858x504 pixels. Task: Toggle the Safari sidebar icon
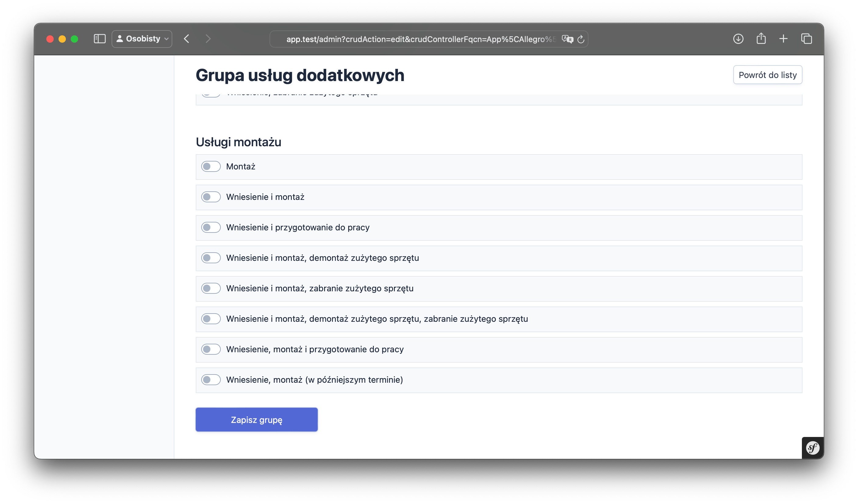(99, 39)
